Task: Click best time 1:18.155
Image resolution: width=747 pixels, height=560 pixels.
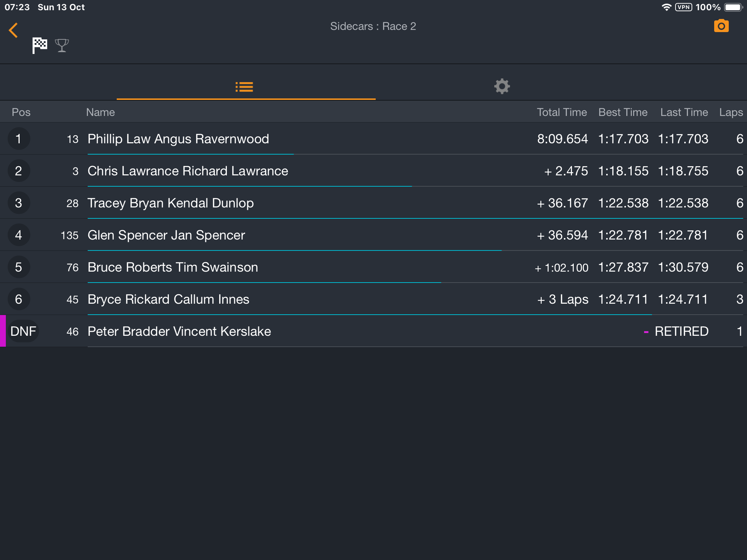Action: coord(623,171)
